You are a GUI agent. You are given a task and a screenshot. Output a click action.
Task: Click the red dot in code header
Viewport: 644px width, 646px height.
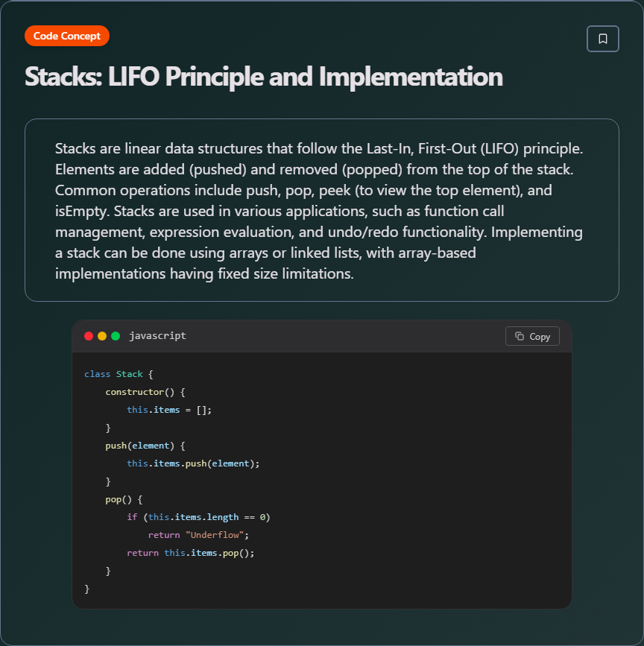[89, 336]
